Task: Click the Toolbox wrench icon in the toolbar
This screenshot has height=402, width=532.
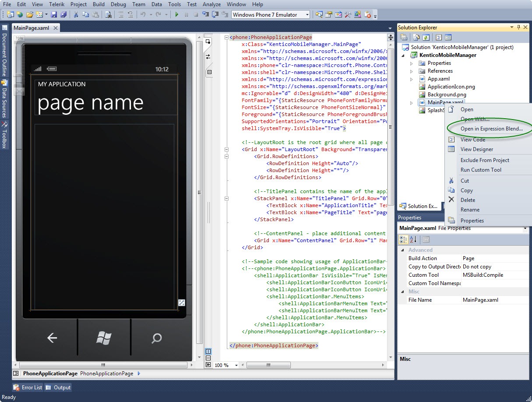Action: click(x=348, y=14)
